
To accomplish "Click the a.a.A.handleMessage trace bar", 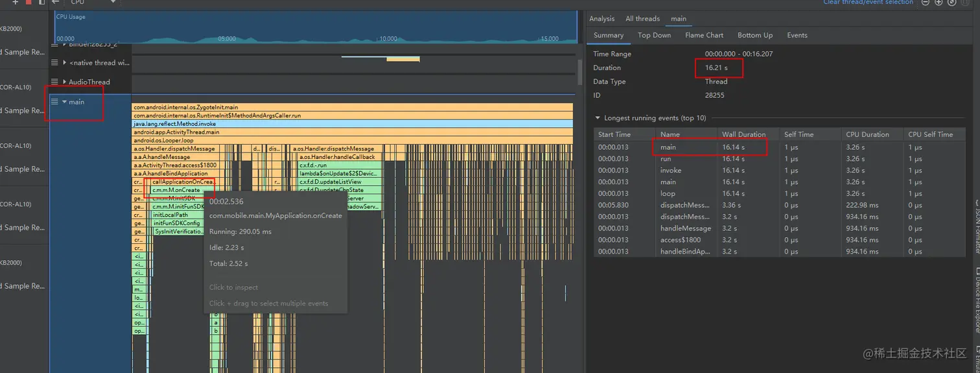I will (x=175, y=157).
